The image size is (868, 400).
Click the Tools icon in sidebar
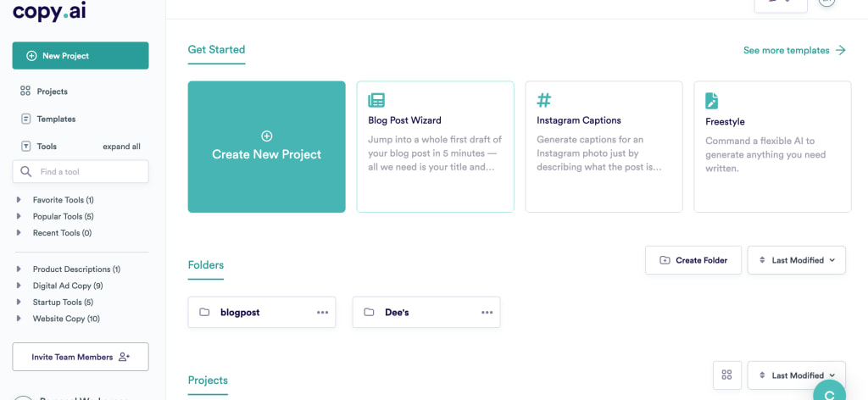coord(25,147)
